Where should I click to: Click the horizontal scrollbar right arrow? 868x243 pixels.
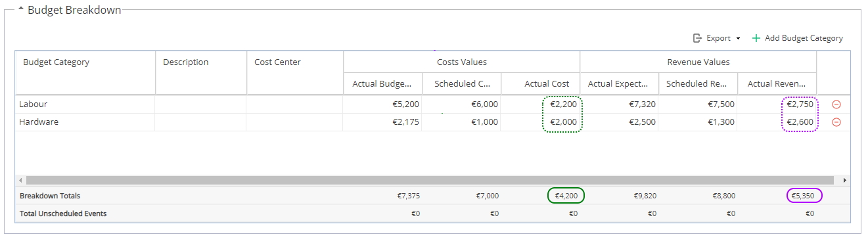[844, 180]
